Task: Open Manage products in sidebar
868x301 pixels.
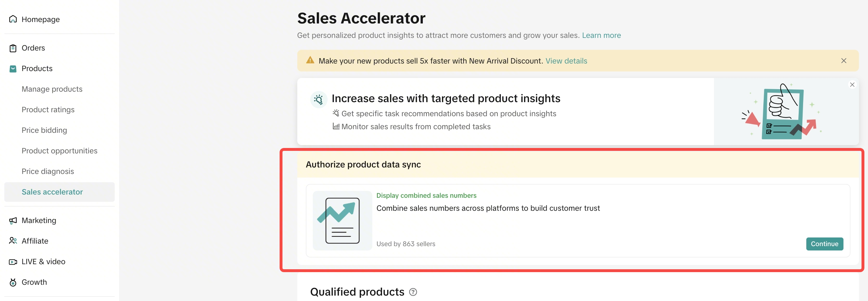Action: (x=52, y=89)
